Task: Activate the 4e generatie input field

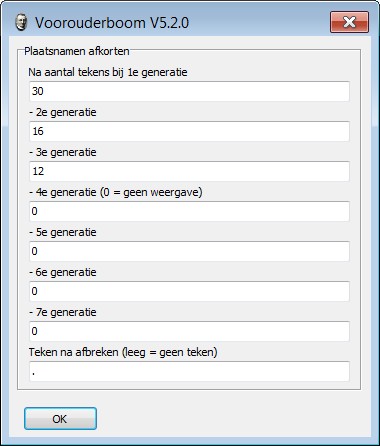Action: tap(189, 211)
